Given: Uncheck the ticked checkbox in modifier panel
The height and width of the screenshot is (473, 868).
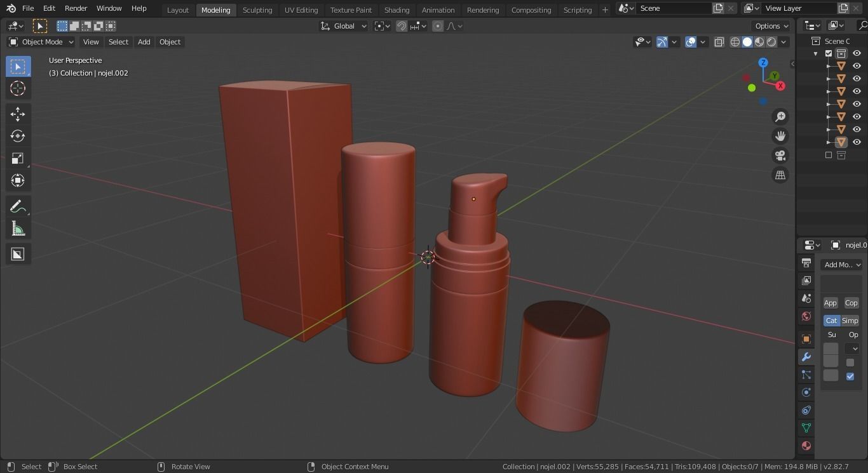Looking at the screenshot, I should [x=850, y=376].
